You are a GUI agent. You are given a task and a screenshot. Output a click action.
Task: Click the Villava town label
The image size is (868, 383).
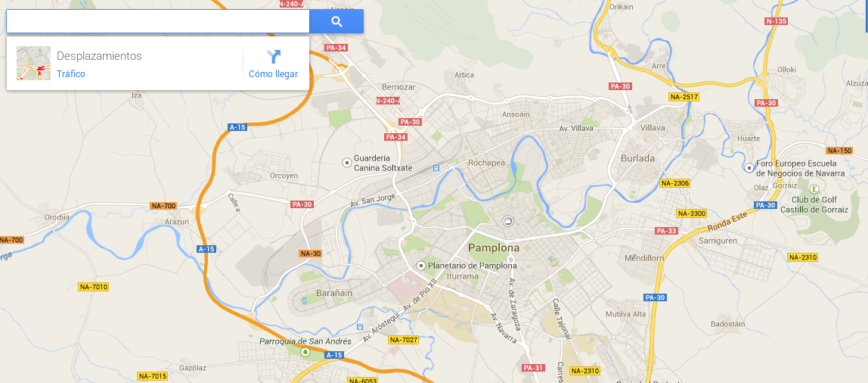[652, 127]
